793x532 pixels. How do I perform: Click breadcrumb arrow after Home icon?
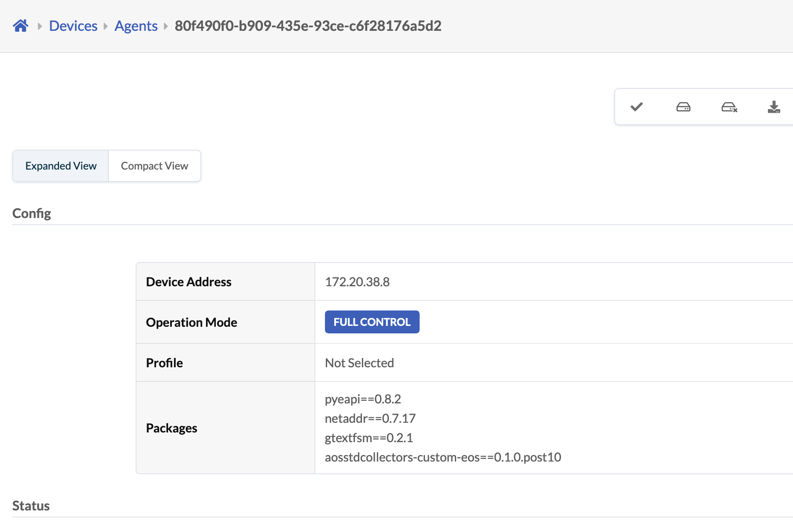coord(40,26)
